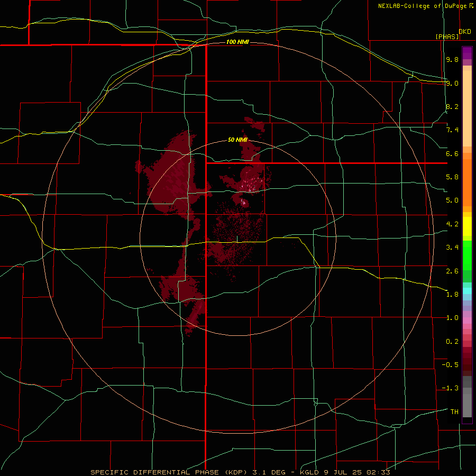Click the 0.2 color scale value
476x476 pixels.
tap(452, 342)
